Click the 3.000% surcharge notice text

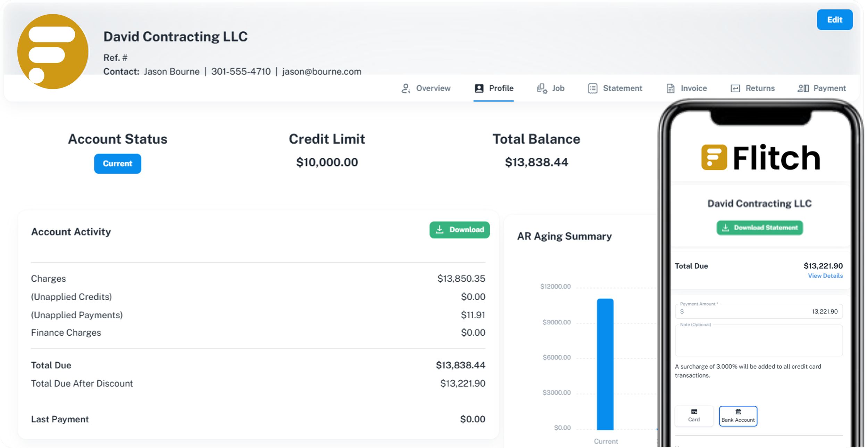coord(748,371)
